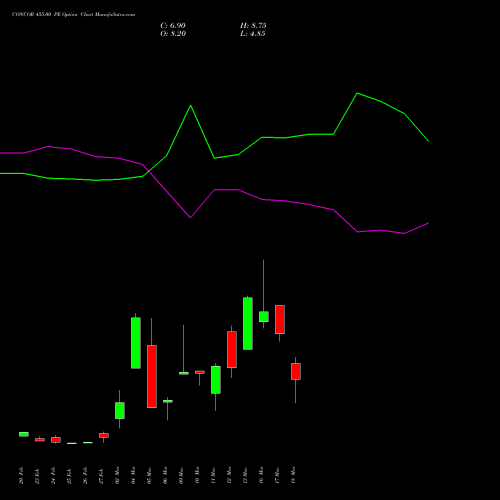This screenshot has height=500, width=500.
Task: Click the 16 Mar date label
Action: pyautogui.click(x=261, y=475)
